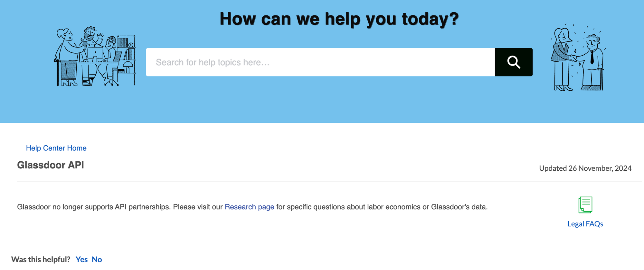This screenshot has height=270, width=644.
Task: Open the Legal FAQs article
Action: [x=585, y=223]
